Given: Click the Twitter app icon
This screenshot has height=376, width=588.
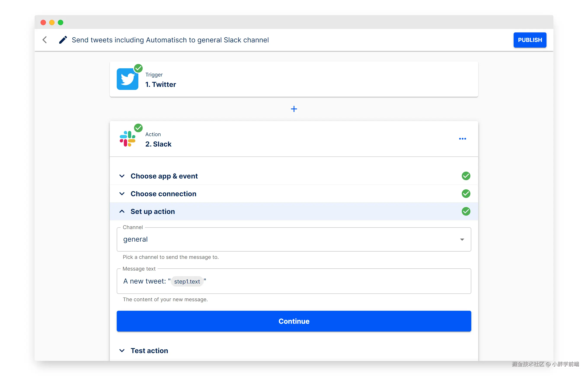Looking at the screenshot, I should pyautogui.click(x=128, y=79).
